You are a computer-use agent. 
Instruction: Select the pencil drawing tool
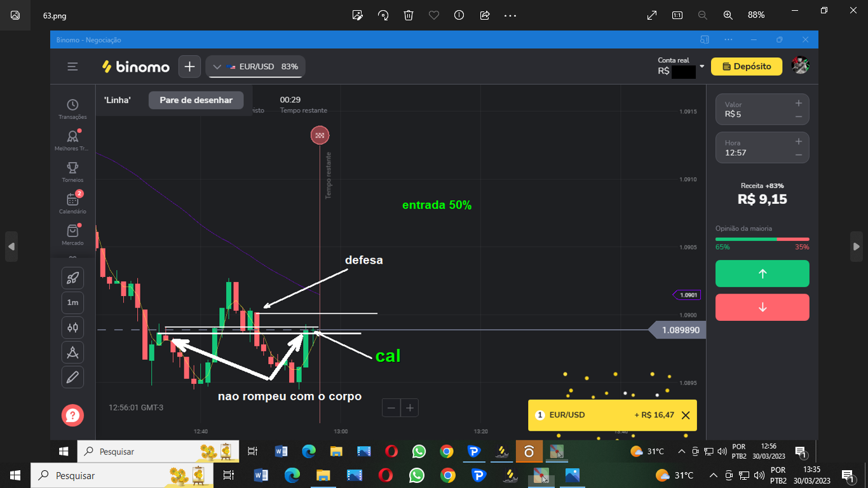point(72,377)
